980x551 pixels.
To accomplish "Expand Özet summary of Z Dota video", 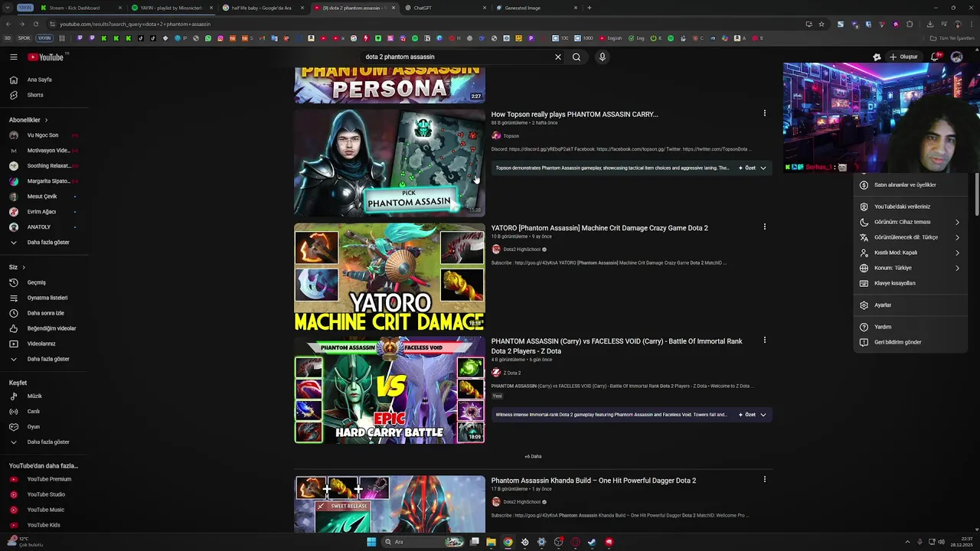I will click(x=753, y=415).
